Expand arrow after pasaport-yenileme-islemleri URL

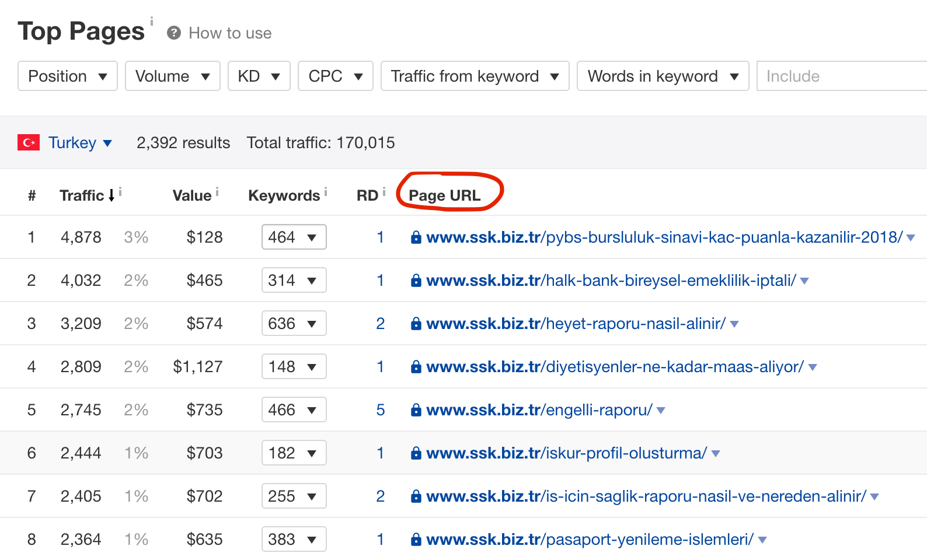(x=762, y=540)
